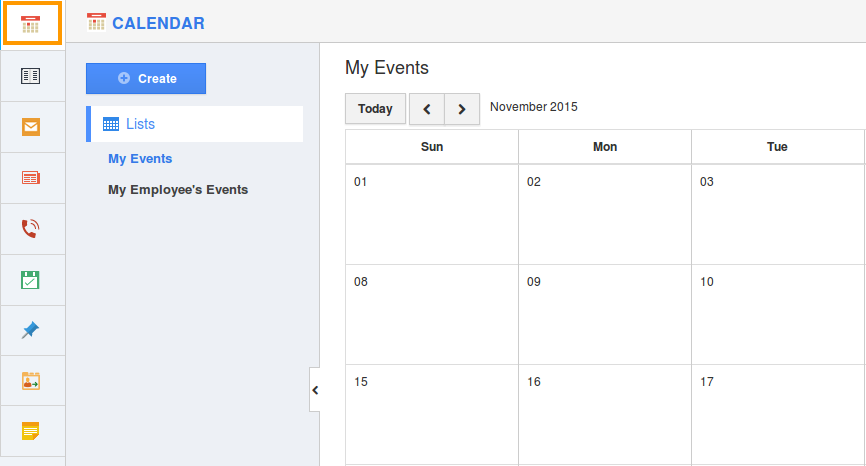Open the news feed two-column icon
Image resolution: width=866 pixels, height=466 pixels.
30,76
